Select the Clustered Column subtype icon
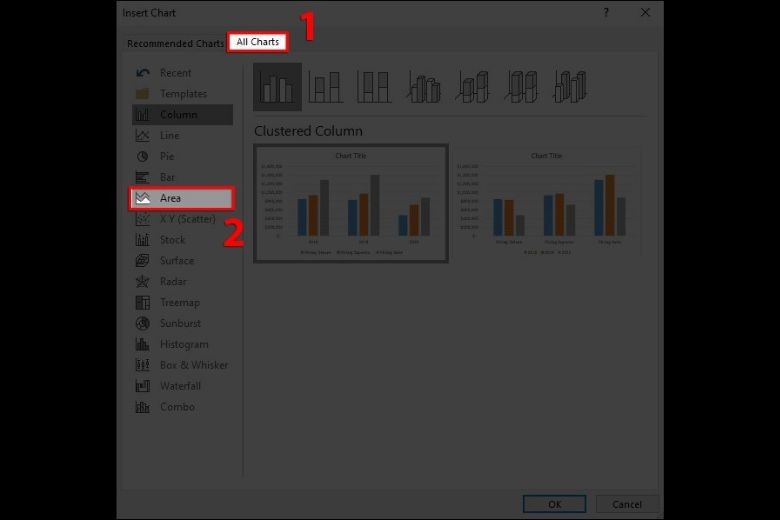Viewport: 780px width, 520px height. tap(277, 87)
